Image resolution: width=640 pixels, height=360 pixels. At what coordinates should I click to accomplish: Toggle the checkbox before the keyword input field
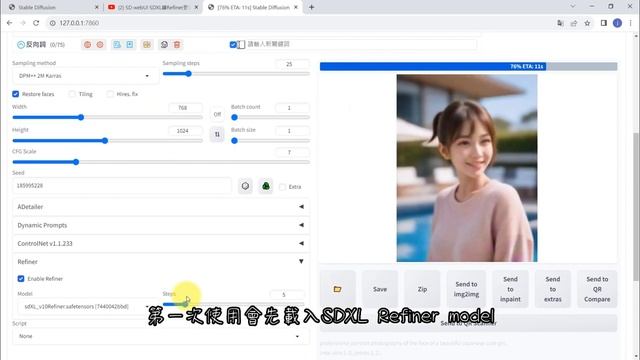click(x=233, y=44)
